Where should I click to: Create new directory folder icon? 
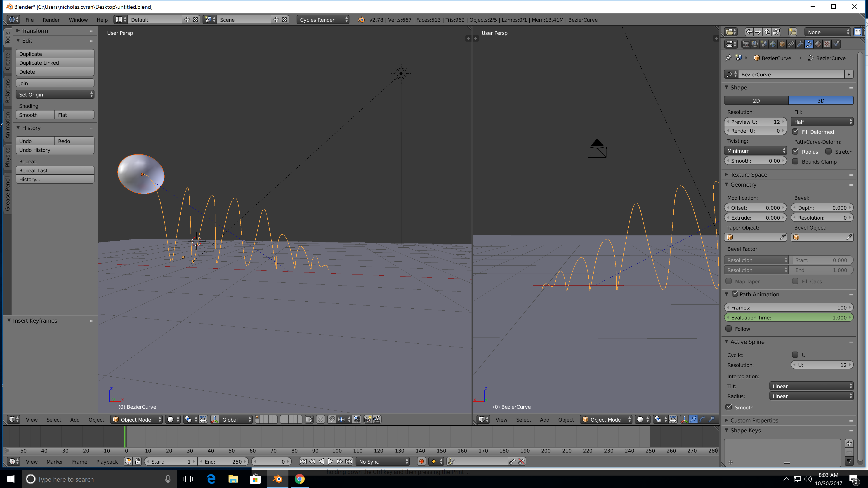click(793, 32)
